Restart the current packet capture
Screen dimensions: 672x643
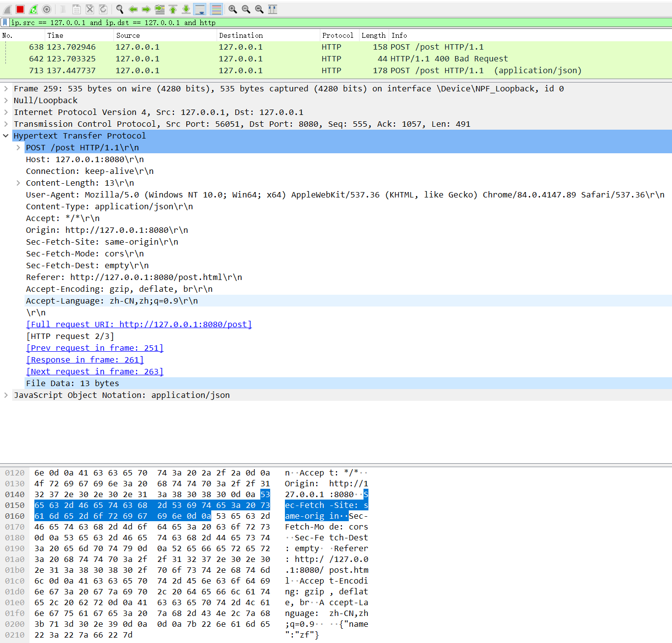33,9
